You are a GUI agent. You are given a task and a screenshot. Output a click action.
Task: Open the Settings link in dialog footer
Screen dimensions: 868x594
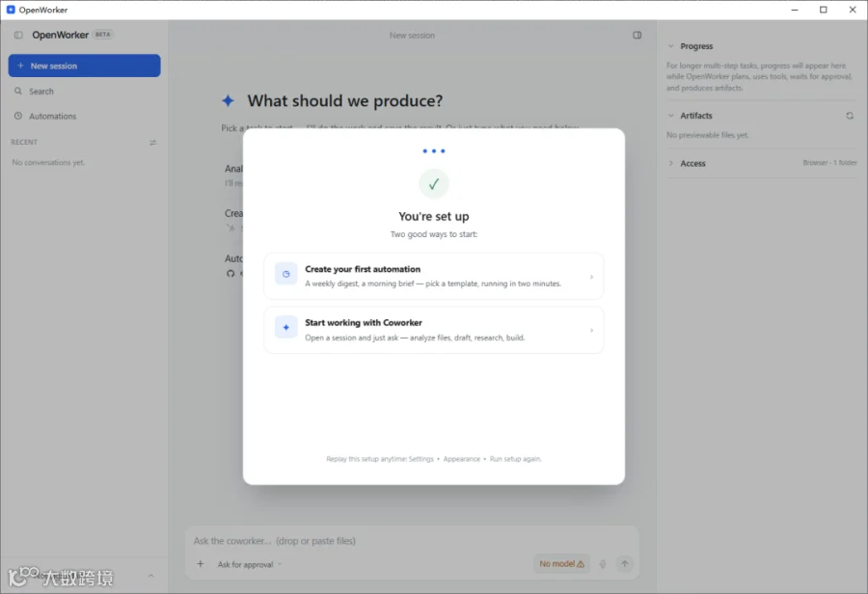pos(420,459)
